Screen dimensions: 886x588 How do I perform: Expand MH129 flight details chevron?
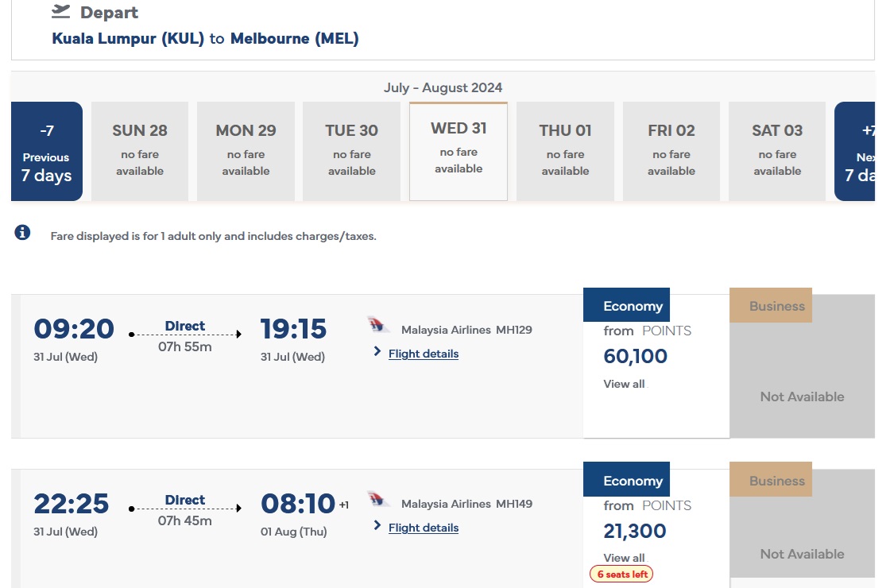[377, 352]
